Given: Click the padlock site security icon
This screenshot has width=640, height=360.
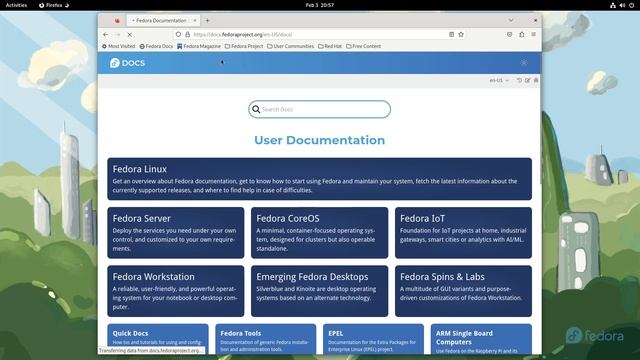Looking at the screenshot, I should tap(187, 35).
